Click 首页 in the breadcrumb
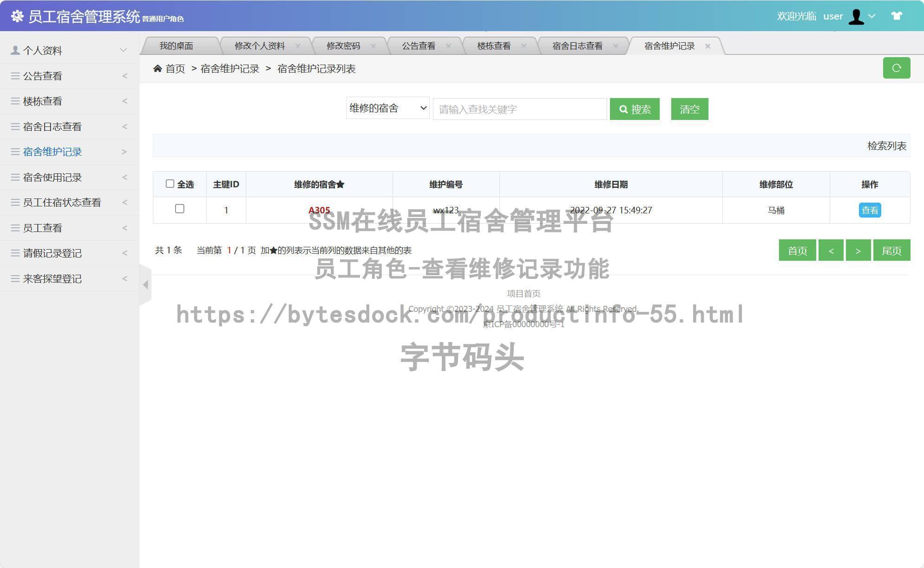924x568 pixels. pos(175,69)
